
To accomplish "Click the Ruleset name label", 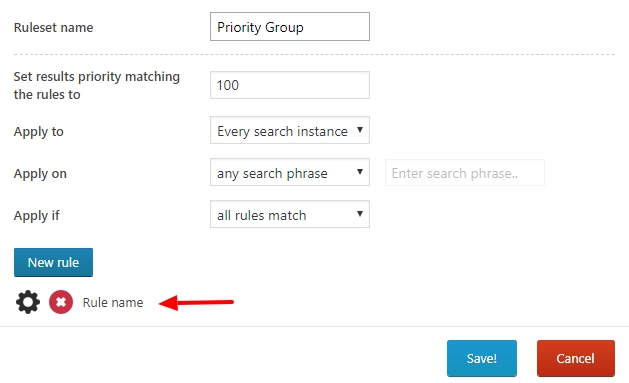I will pyautogui.click(x=53, y=27).
